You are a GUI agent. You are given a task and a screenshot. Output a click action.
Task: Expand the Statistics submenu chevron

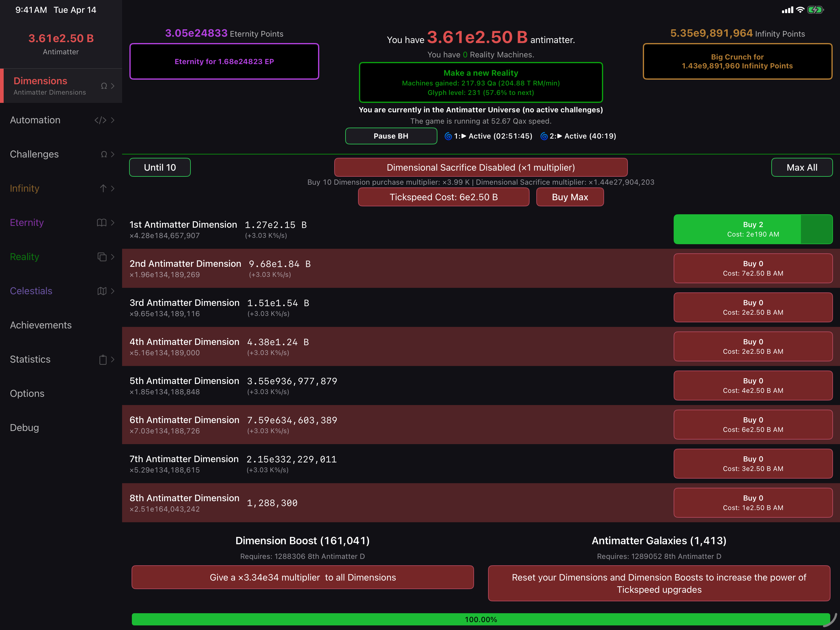coord(112,359)
